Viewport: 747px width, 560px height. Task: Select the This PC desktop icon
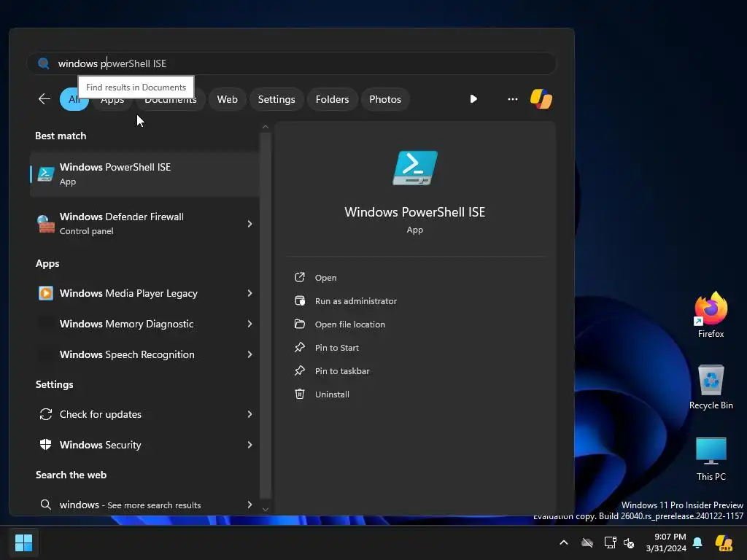pyautogui.click(x=711, y=459)
